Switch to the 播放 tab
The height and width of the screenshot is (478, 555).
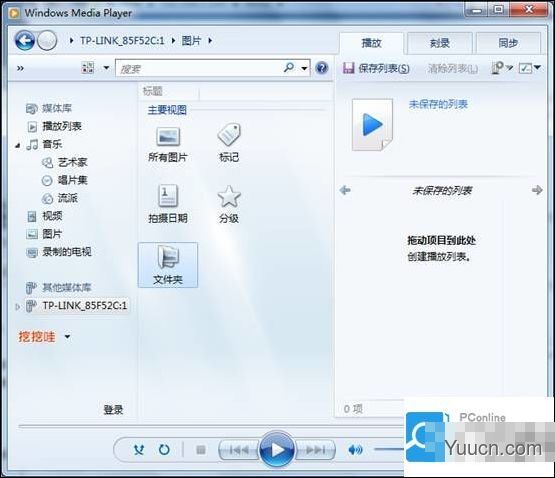pyautogui.click(x=371, y=43)
